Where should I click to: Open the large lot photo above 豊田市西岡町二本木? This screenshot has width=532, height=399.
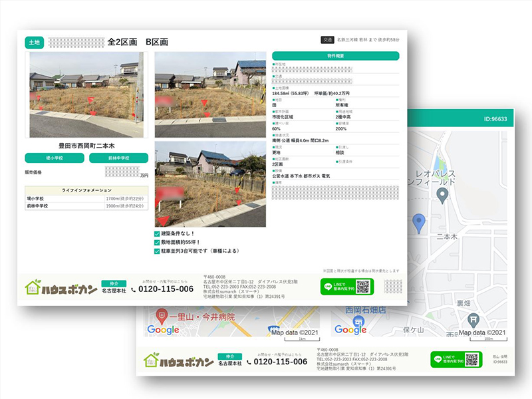(x=86, y=94)
